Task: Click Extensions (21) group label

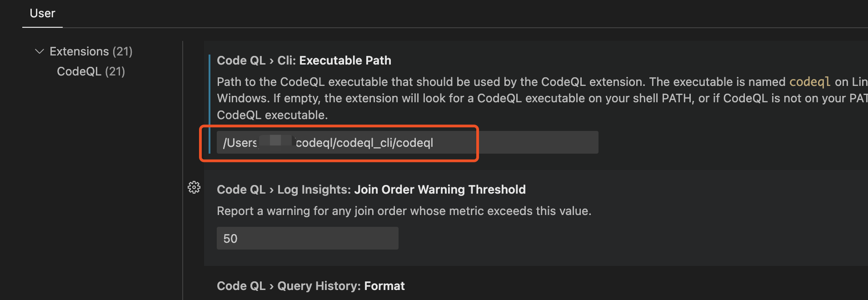Action: click(x=90, y=51)
